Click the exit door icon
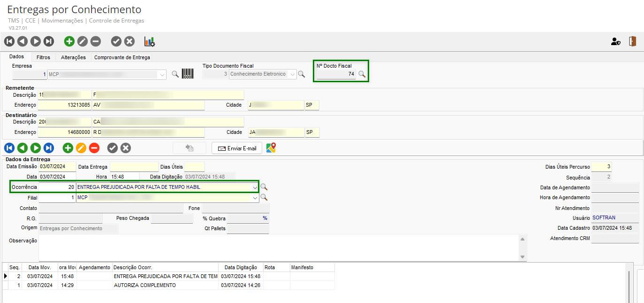The height and width of the screenshot is (303, 644). tap(633, 41)
